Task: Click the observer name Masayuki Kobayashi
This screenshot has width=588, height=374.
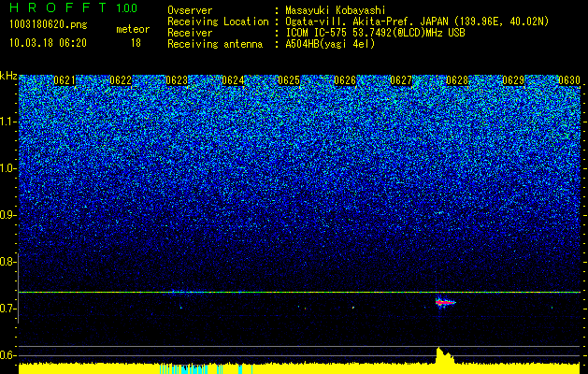Action: pyautogui.click(x=336, y=10)
